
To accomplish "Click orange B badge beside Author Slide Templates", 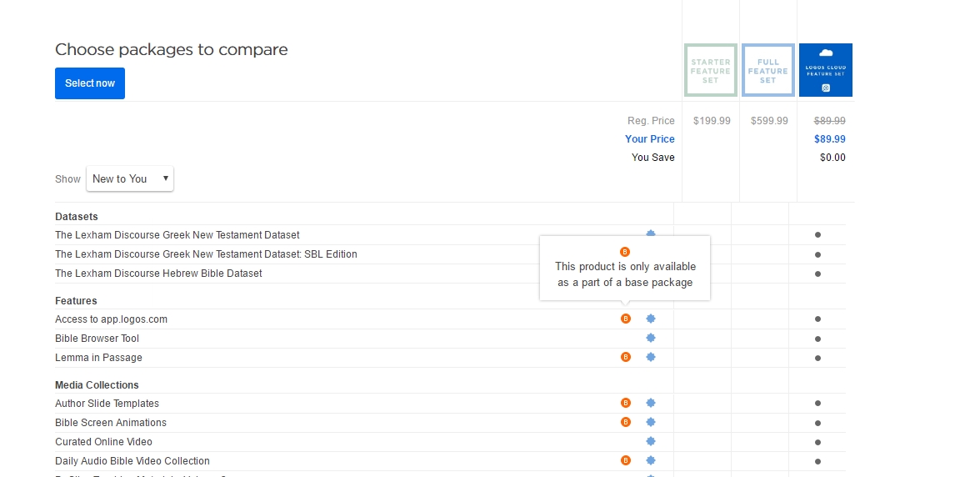I will (626, 404).
